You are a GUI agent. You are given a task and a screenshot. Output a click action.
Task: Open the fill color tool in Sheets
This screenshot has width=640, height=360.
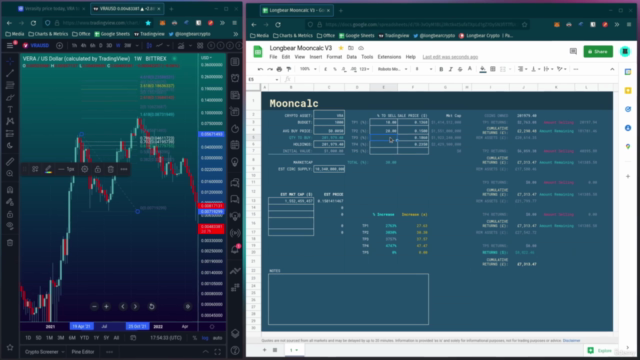483,69
